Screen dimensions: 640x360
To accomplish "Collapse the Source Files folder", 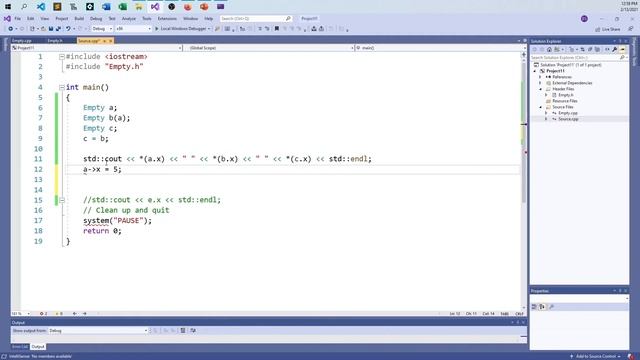I will tap(541, 107).
